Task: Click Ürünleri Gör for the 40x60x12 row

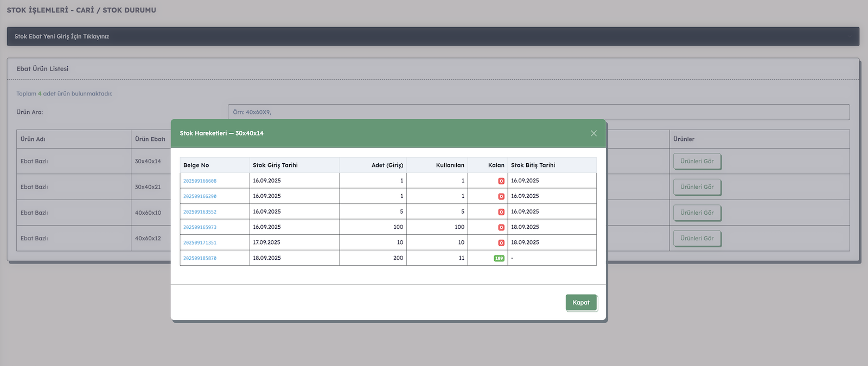Action: pos(697,239)
